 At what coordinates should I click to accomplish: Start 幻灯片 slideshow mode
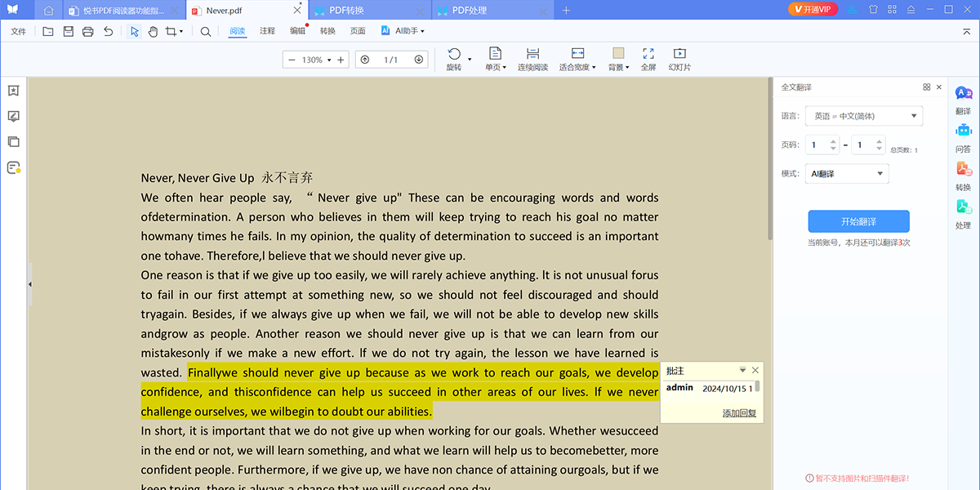click(x=679, y=58)
